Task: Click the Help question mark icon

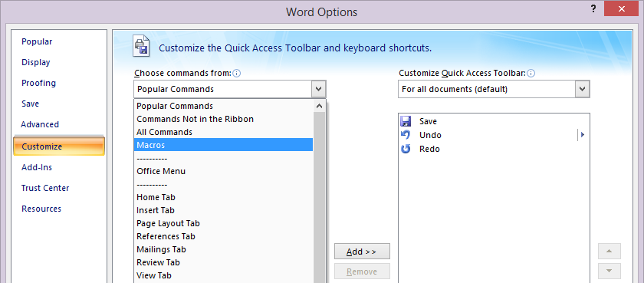Action: click(x=593, y=9)
